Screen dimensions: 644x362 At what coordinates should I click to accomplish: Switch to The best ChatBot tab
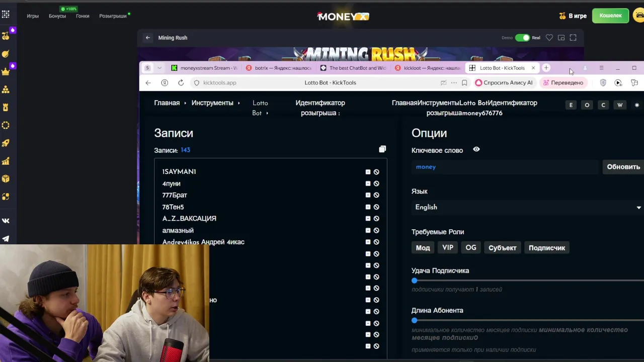(353, 68)
